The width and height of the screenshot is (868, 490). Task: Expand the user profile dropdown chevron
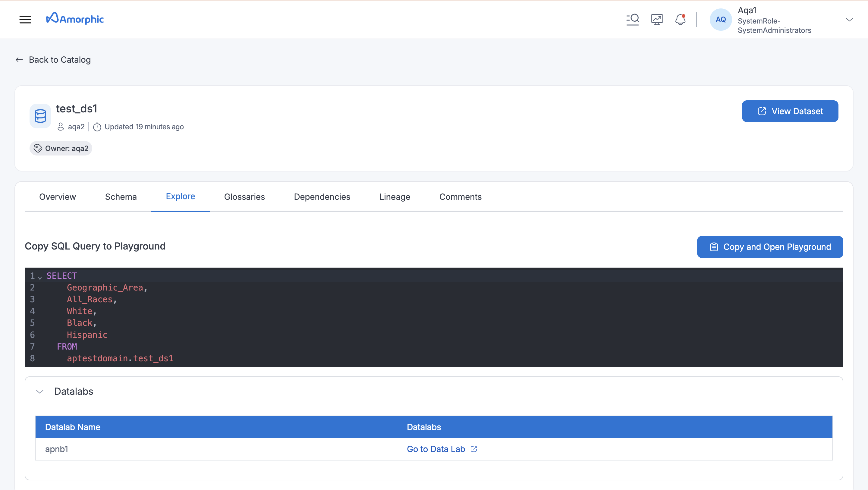click(x=849, y=20)
